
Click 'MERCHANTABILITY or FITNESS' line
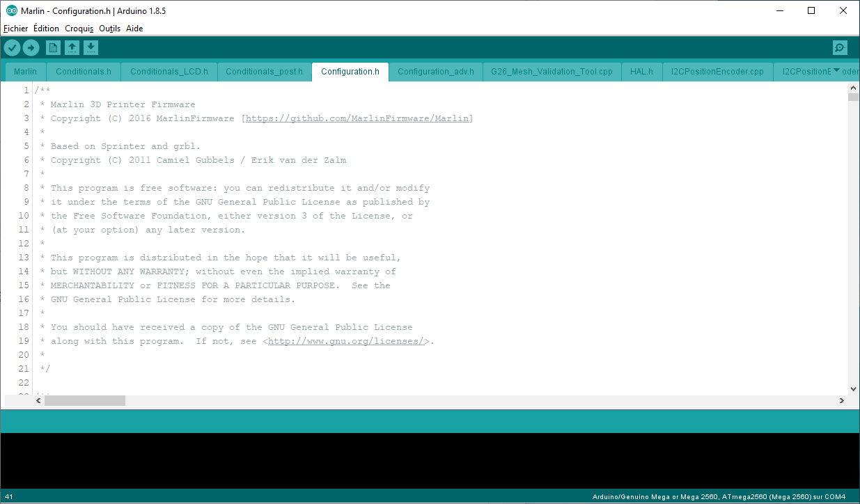pos(220,285)
